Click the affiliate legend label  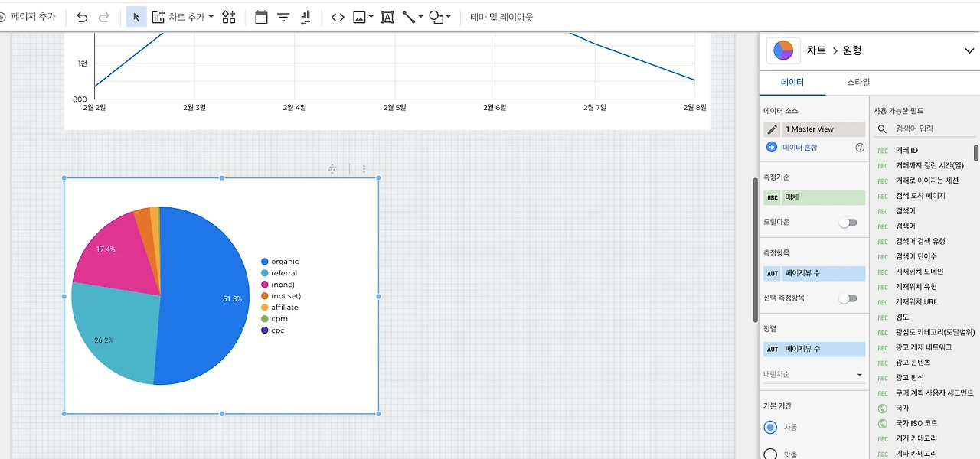(x=285, y=308)
